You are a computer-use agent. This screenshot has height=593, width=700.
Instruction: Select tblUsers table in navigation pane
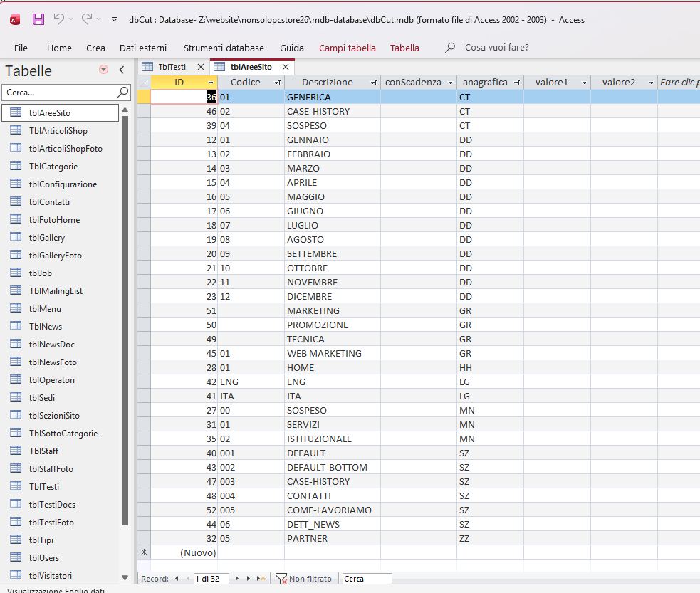click(61, 557)
